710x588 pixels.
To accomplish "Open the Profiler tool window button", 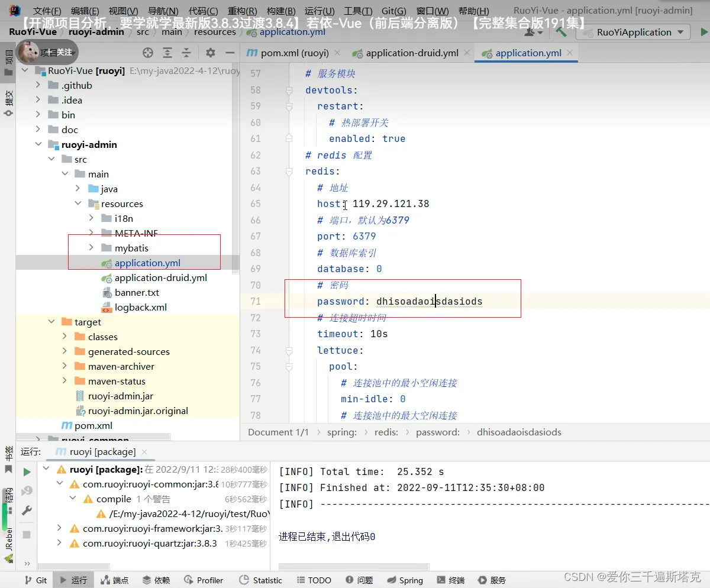I will [x=204, y=580].
